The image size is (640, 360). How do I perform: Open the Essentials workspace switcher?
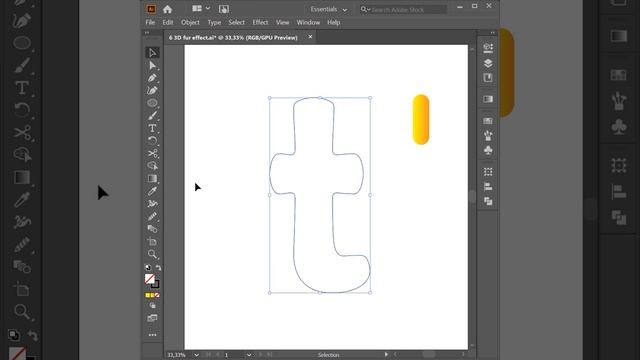329,9
